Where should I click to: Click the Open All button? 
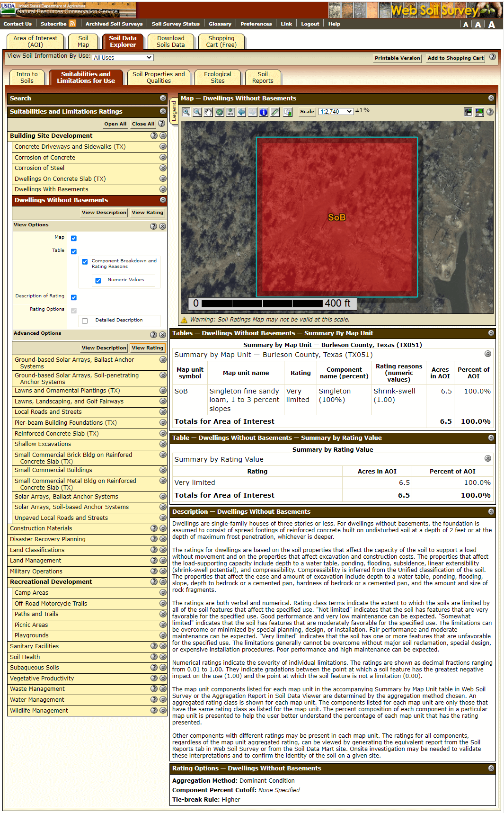click(115, 124)
